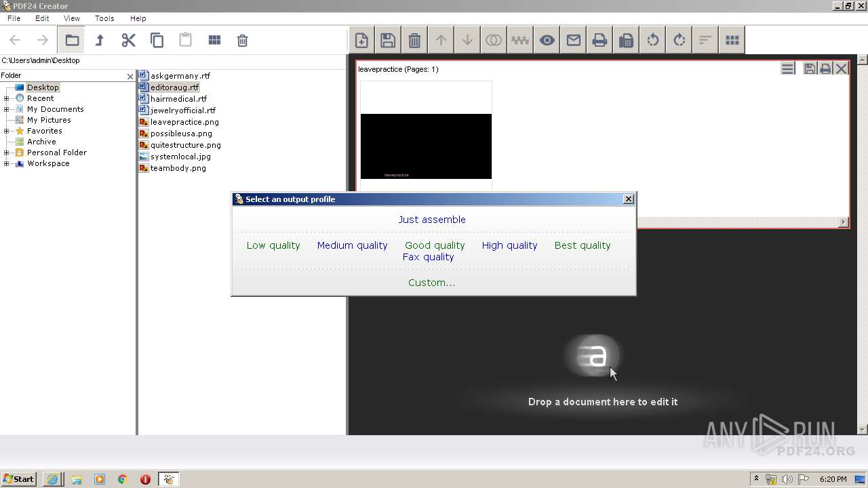Screen dimensions: 868x488
Task: Choose Medium quality output profile
Action: coord(352,245)
